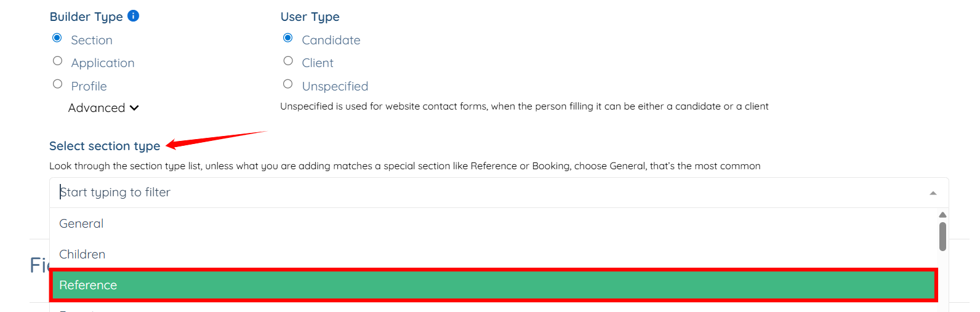Choose Client as user type
Viewport: 980px width, 312px height.
pos(287,61)
